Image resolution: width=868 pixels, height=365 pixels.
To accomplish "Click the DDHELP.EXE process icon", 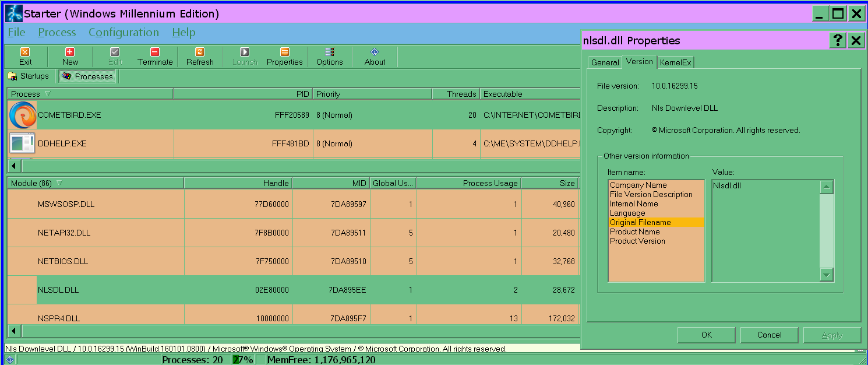I will coord(23,143).
